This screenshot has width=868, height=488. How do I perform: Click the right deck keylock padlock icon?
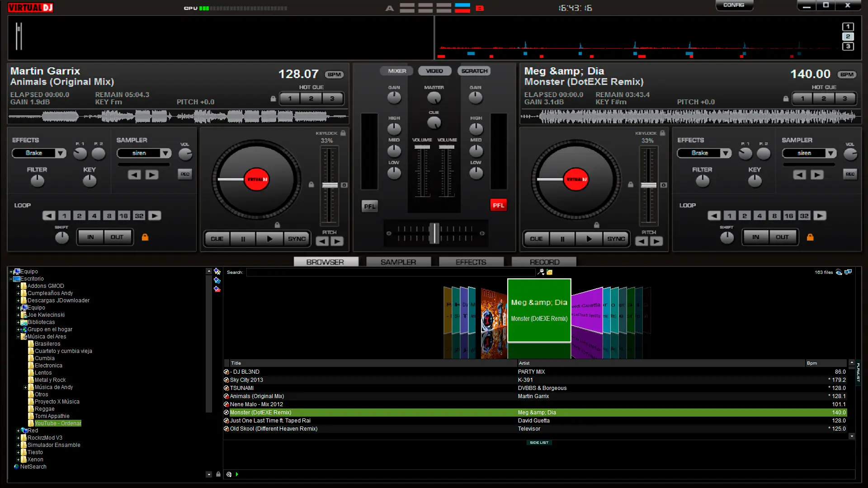click(x=662, y=133)
